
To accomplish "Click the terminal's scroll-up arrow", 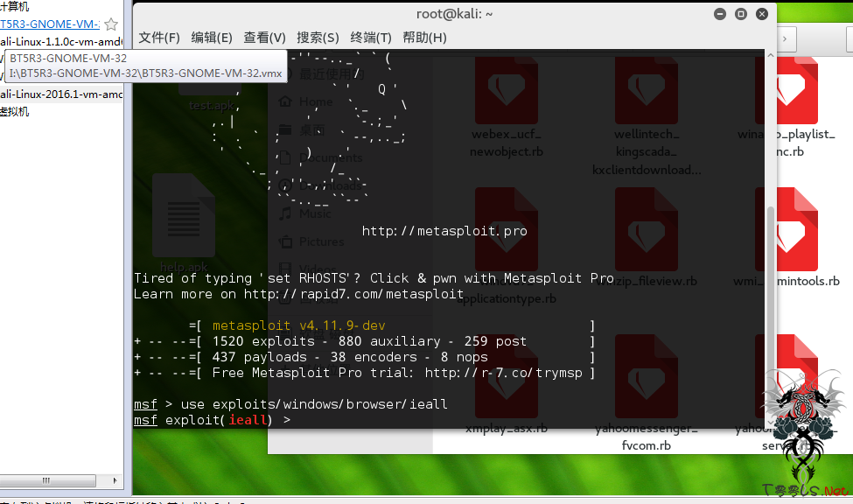I will click(770, 55).
